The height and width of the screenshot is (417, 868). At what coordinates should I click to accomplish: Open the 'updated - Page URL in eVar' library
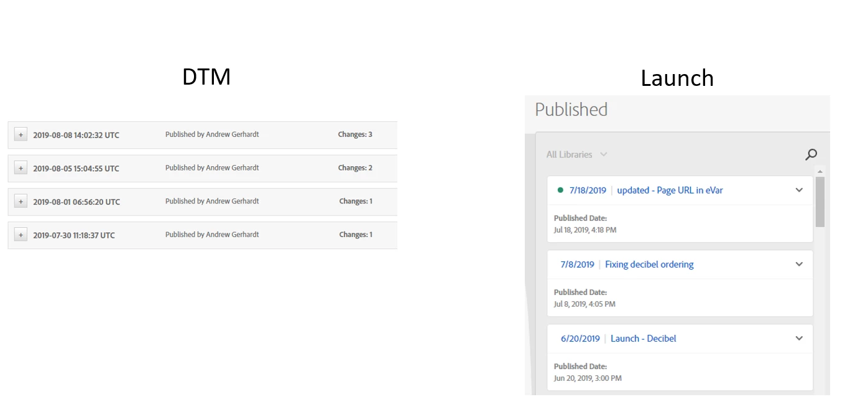pos(670,190)
